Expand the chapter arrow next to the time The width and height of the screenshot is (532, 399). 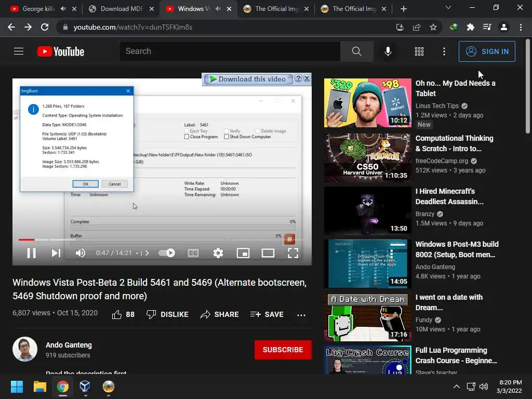(147, 253)
